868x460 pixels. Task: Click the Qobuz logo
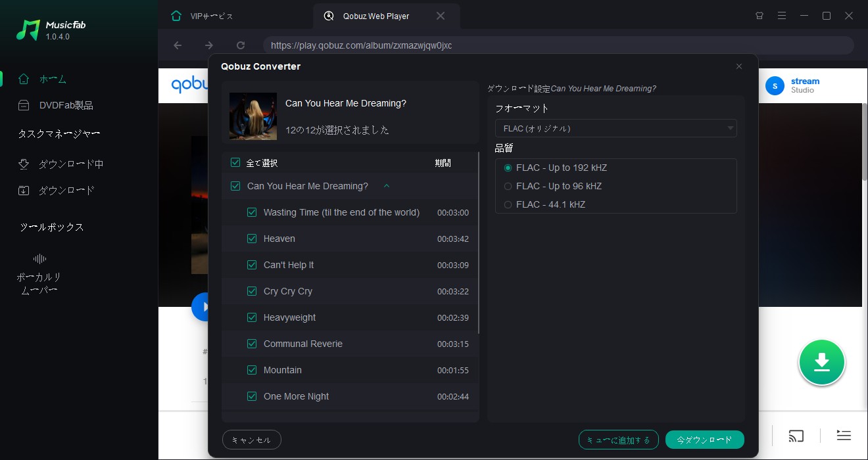coord(189,85)
